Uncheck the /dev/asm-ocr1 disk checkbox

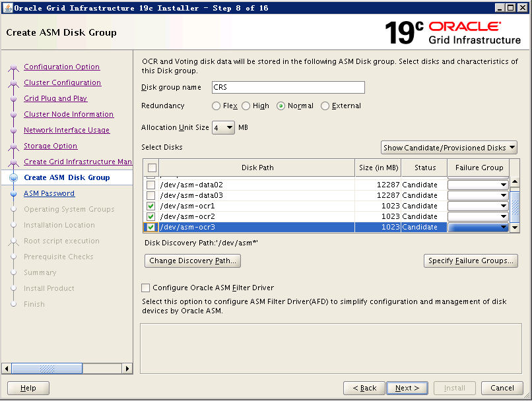click(151, 206)
